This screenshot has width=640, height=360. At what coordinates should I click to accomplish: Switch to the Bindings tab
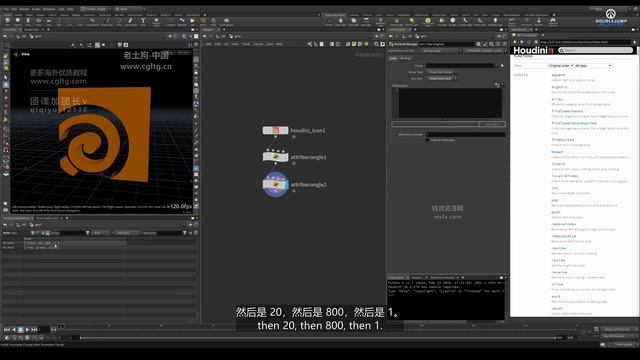406,58
